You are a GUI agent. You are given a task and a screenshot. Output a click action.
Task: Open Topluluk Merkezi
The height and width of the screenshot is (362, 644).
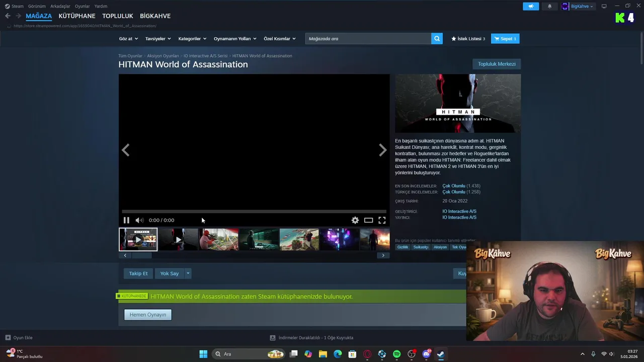click(497, 64)
